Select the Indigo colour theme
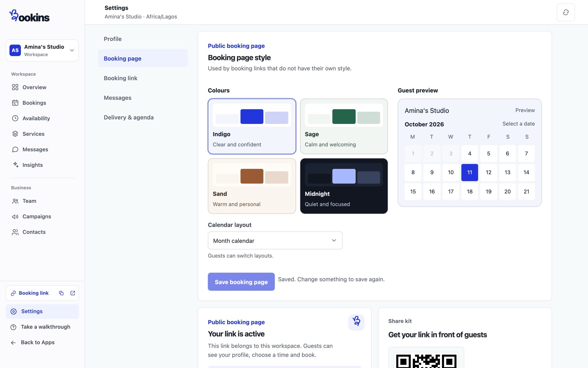588x368 pixels. click(252, 126)
